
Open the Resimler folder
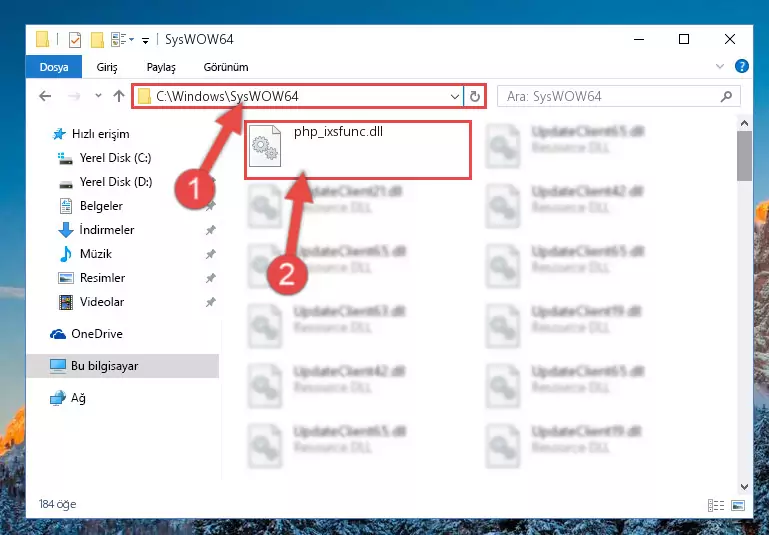(102, 278)
